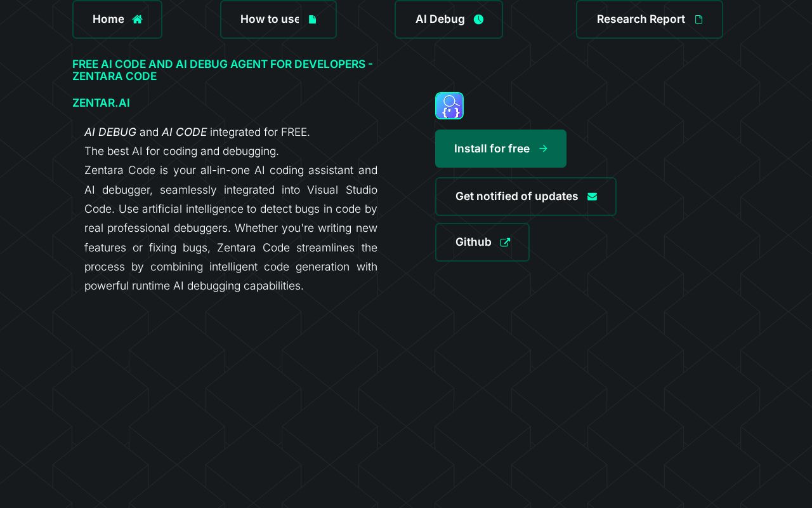This screenshot has width=812, height=508.
Task: Click the ZENTAR.AI heading
Action: click(x=101, y=103)
